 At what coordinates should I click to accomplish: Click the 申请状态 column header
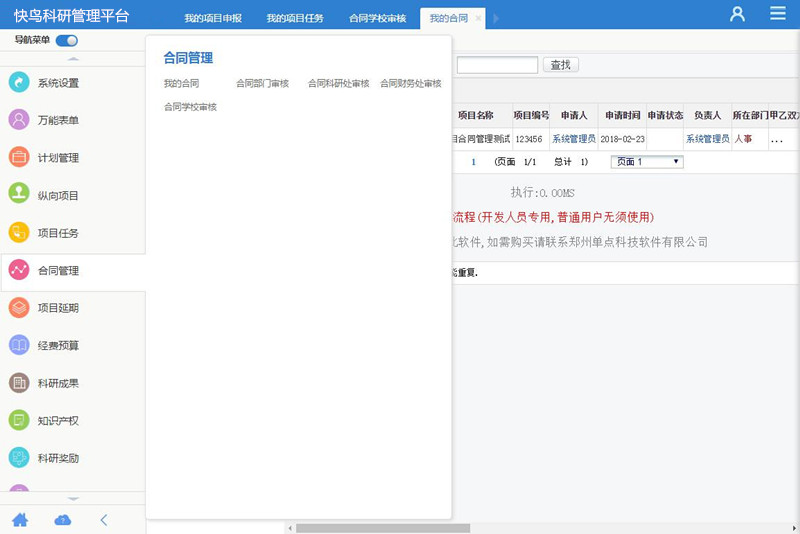pos(665,115)
